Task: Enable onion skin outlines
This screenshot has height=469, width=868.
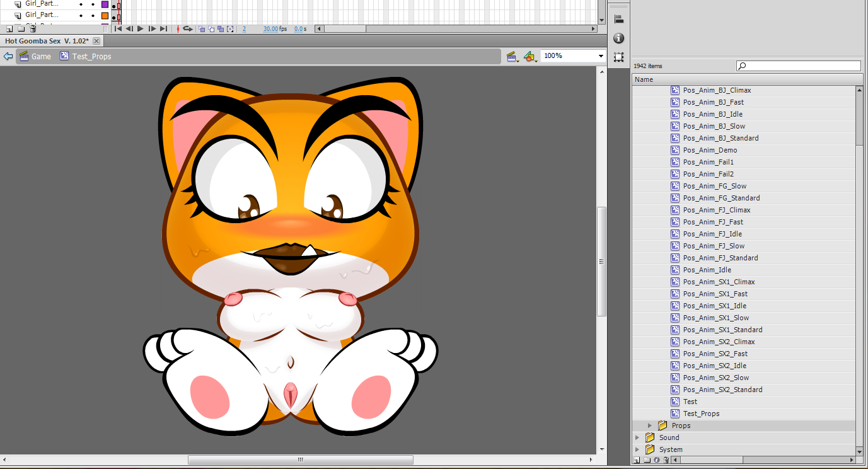Action: 211,29
